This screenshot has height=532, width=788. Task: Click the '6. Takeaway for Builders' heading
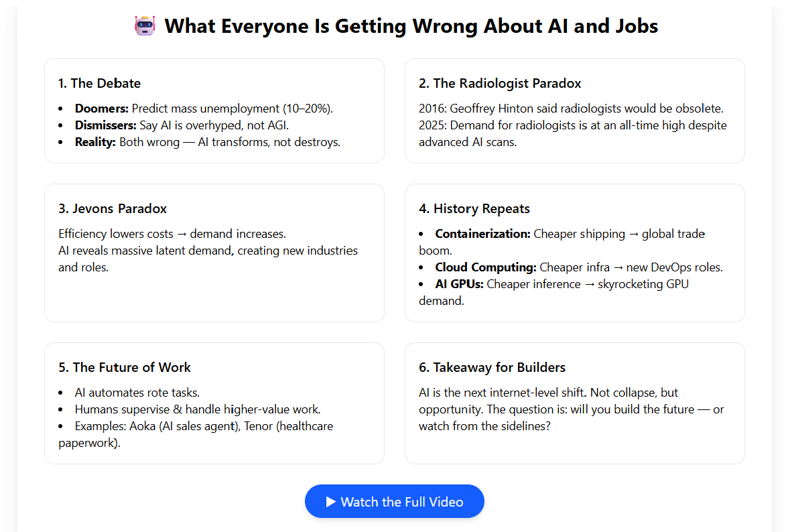click(x=492, y=367)
